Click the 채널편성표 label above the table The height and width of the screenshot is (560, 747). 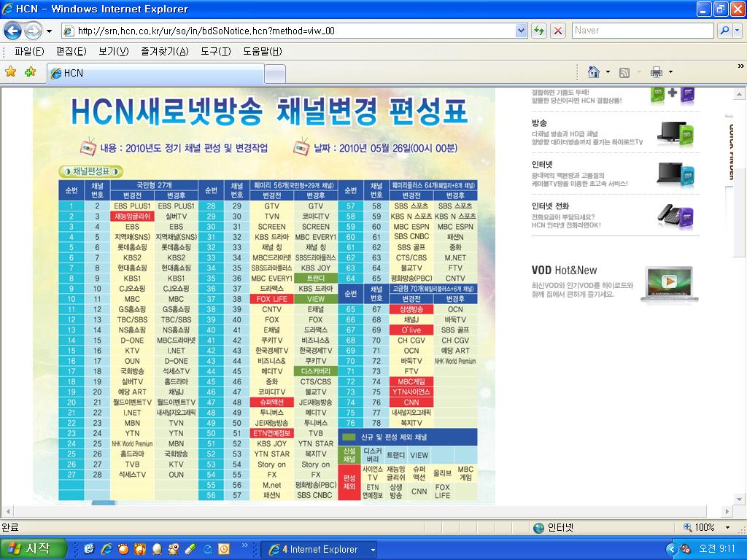pos(90,171)
